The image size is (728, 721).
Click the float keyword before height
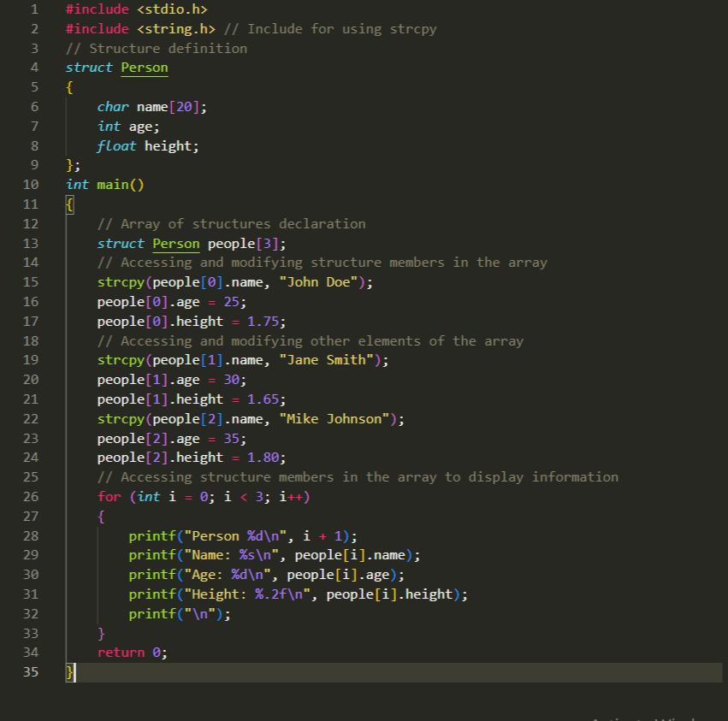click(116, 146)
